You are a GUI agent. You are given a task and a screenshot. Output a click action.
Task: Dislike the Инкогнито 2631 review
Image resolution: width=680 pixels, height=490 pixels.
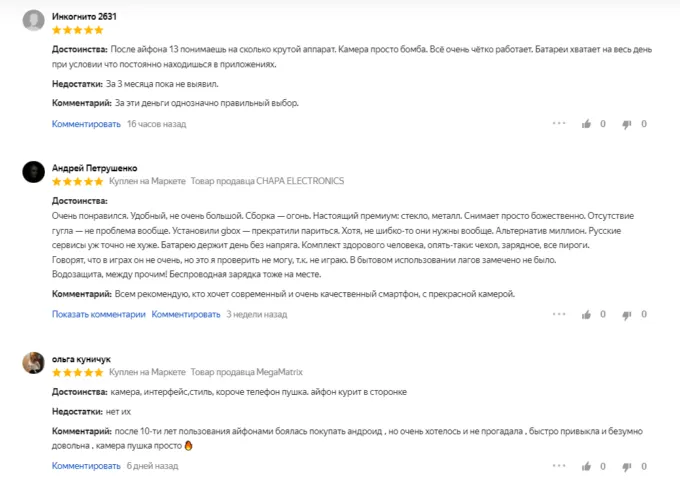pos(628,124)
